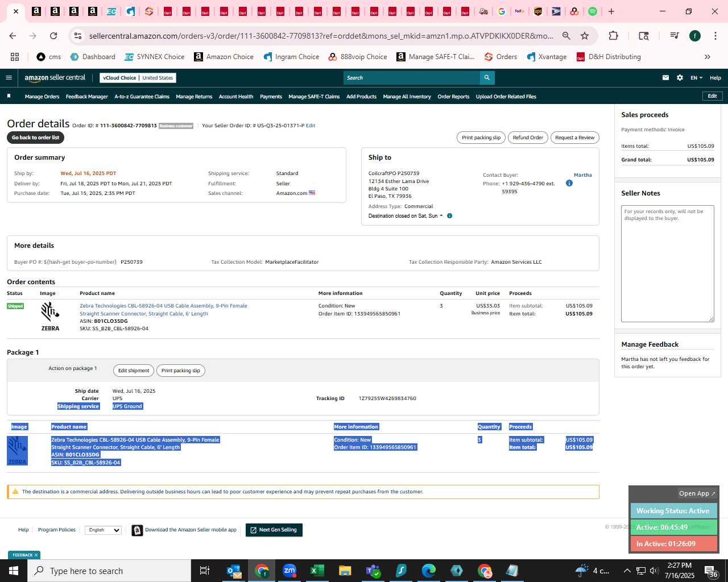Open Manage Orders menu item
728x582 pixels.
(42, 97)
